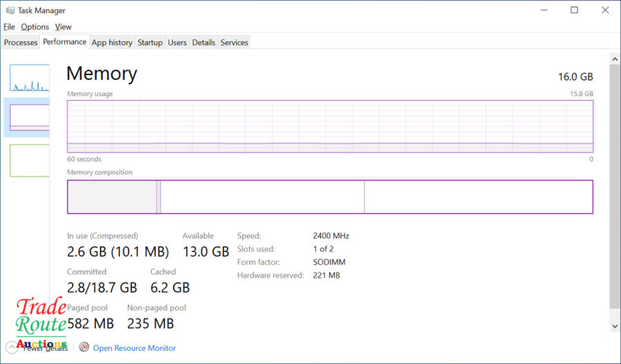The image size is (621, 364).
Task: Click the Resource Monitor gauge icon
Action: pos(84,347)
